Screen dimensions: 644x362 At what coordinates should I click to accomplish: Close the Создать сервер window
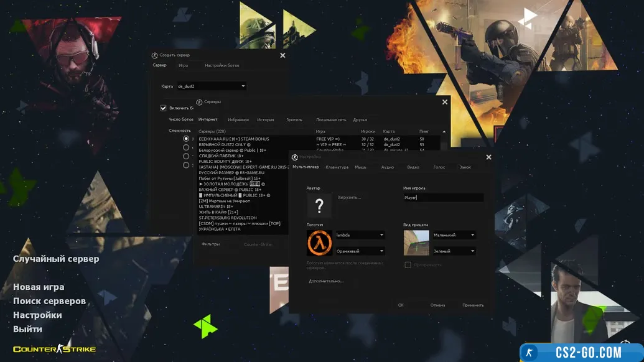tap(282, 55)
